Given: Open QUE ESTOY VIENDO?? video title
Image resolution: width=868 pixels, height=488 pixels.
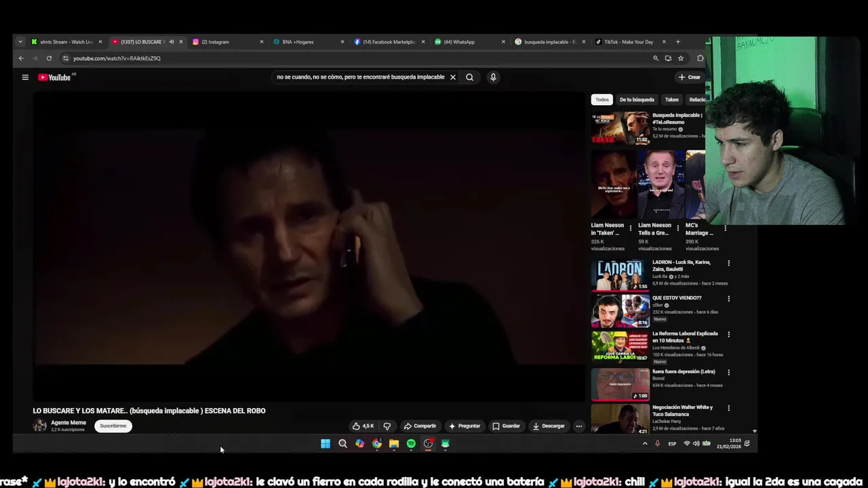Looking at the screenshot, I should point(677,298).
